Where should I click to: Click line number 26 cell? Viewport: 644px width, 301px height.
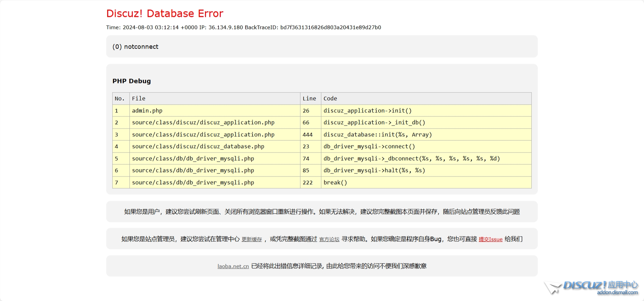(x=311, y=111)
